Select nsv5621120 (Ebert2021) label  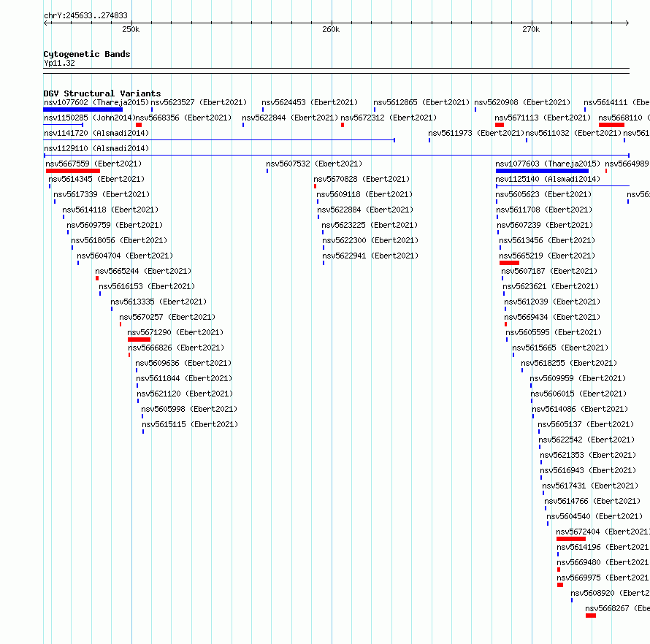(185, 394)
